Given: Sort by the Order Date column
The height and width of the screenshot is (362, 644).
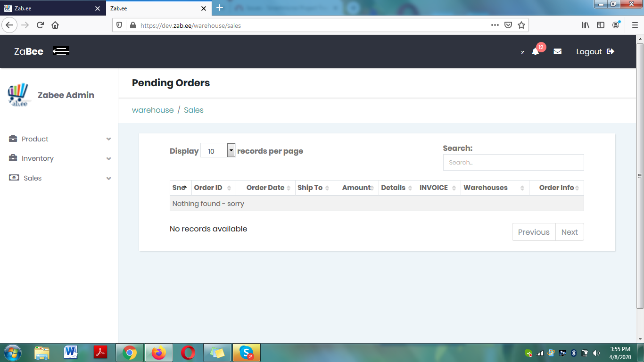Looking at the screenshot, I should 265,188.
